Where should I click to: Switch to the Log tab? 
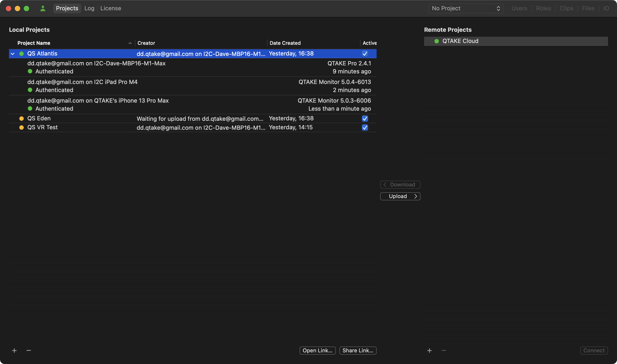pyautogui.click(x=89, y=8)
